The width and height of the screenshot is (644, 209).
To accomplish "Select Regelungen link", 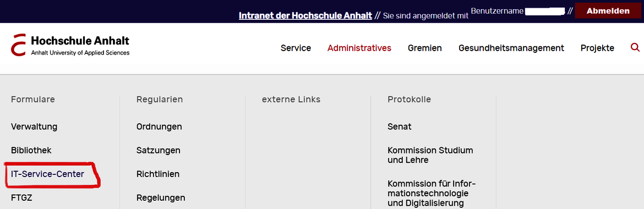I will (161, 198).
